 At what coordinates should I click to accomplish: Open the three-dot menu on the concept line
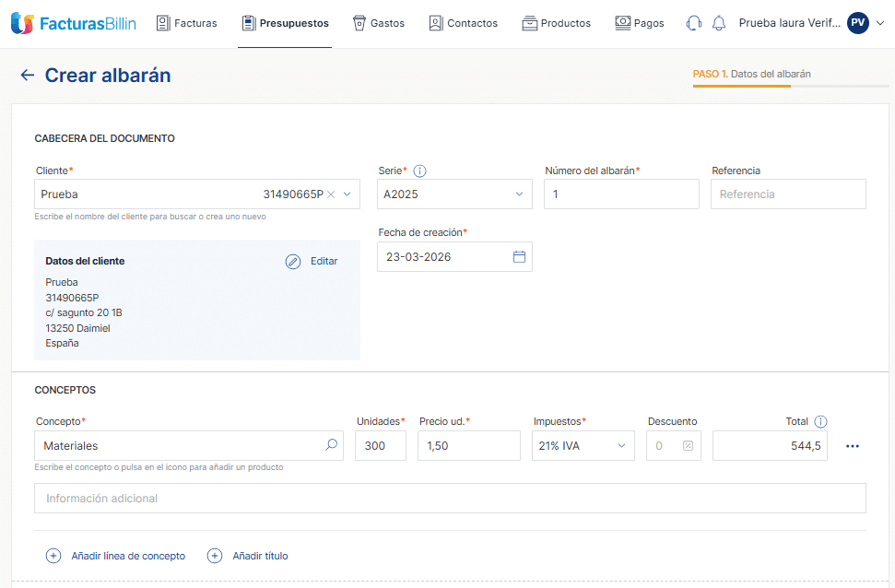(x=852, y=445)
